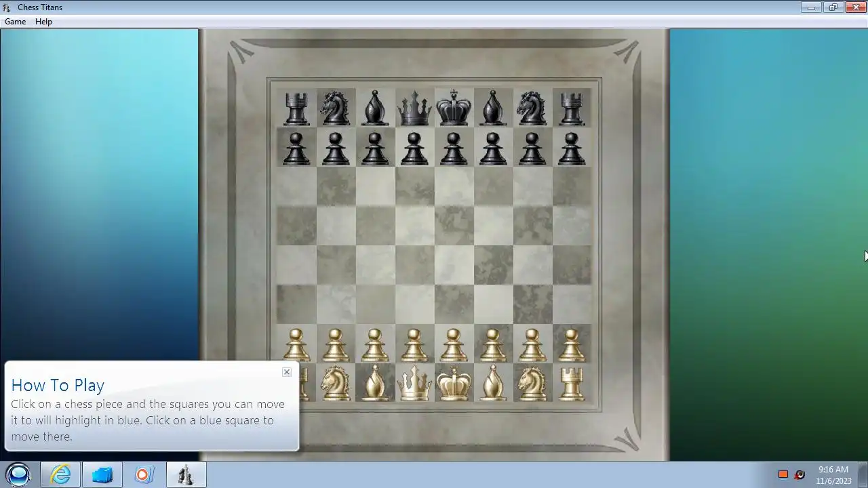868x488 pixels.
Task: Click the Chess Titans taskbar button
Action: (186, 474)
